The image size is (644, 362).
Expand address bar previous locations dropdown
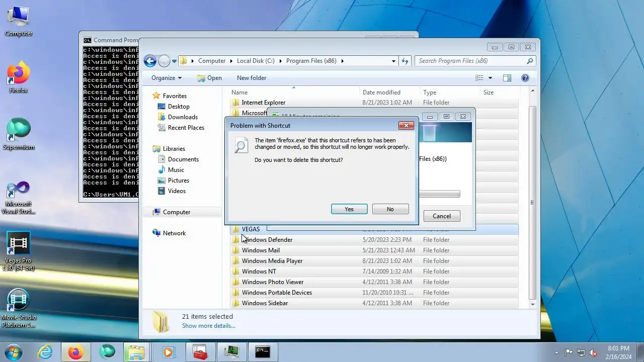click(393, 61)
